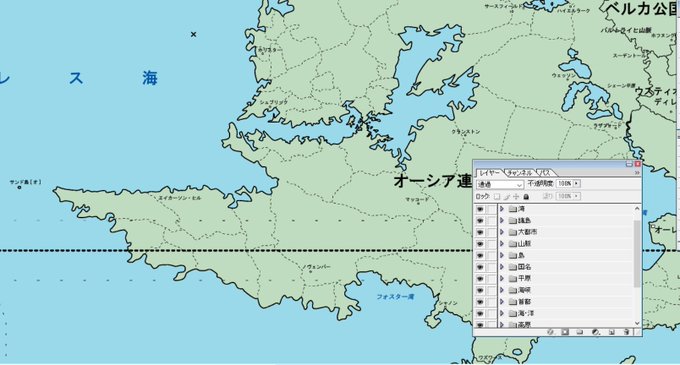Expand the 平原 layer group

coord(502,279)
